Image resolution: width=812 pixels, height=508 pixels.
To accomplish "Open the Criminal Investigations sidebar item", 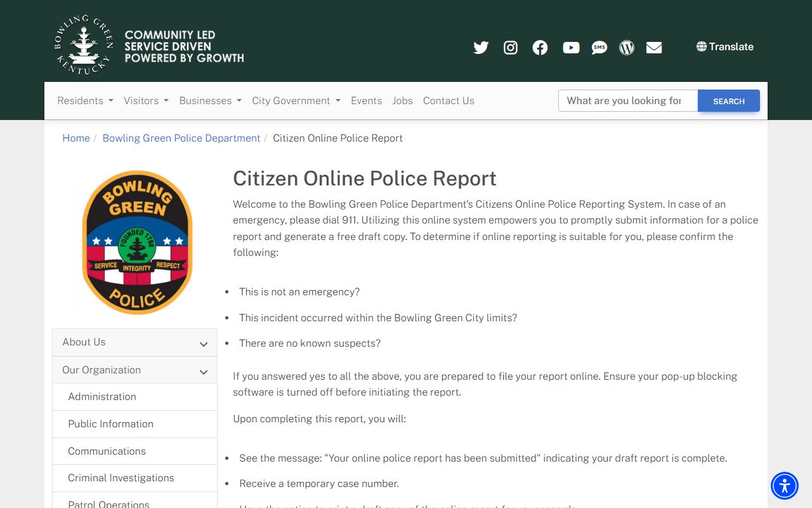I will click(134, 478).
